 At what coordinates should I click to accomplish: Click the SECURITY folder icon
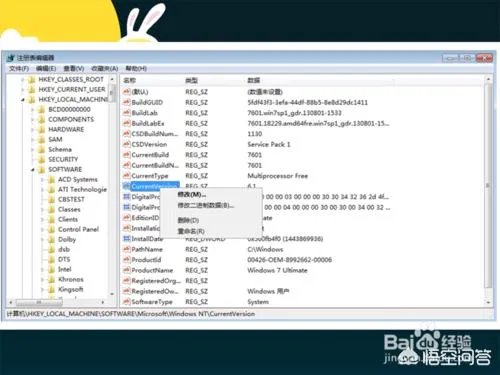pos(42,160)
